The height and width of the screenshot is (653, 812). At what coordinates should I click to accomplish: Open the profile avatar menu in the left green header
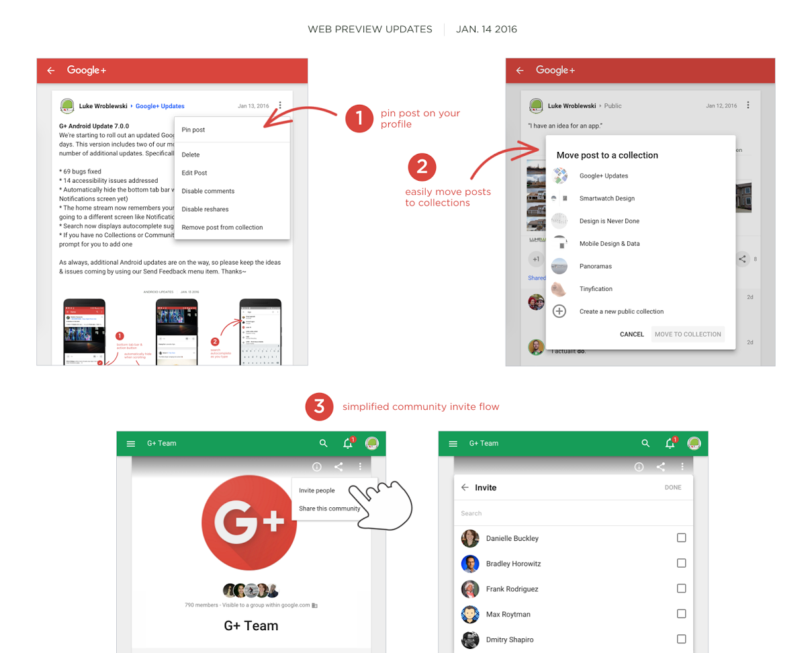tap(372, 443)
